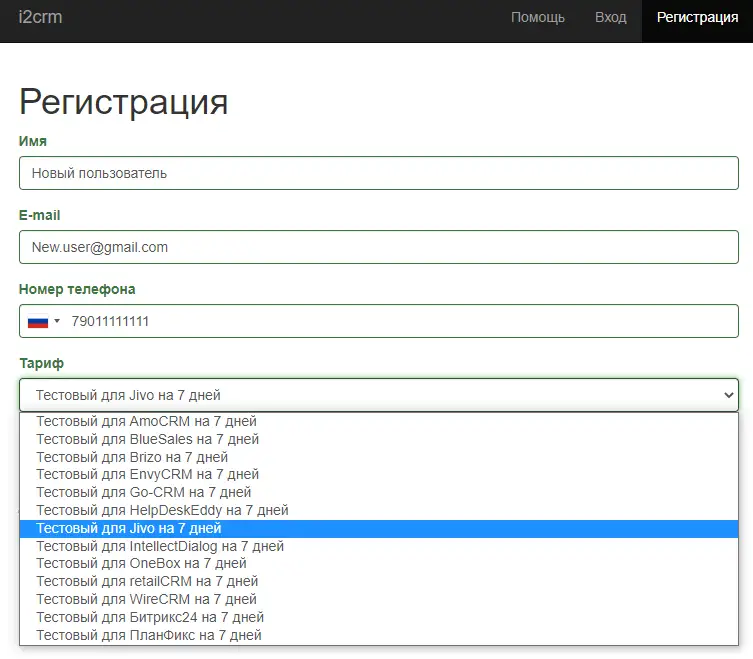Click the i2crm brand logo link
753x659 pixels.
click(x=40, y=17)
